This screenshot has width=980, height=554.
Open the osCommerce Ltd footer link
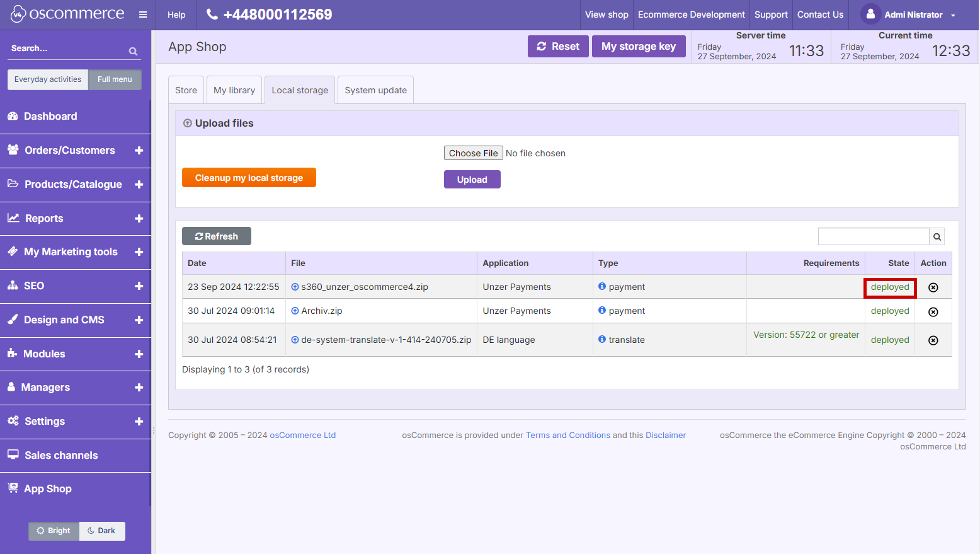coord(303,436)
